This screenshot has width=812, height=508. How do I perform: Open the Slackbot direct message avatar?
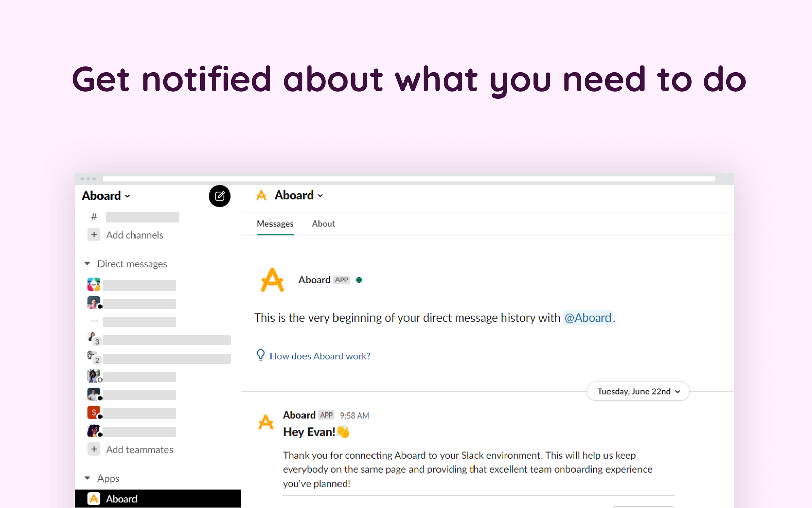[94, 284]
